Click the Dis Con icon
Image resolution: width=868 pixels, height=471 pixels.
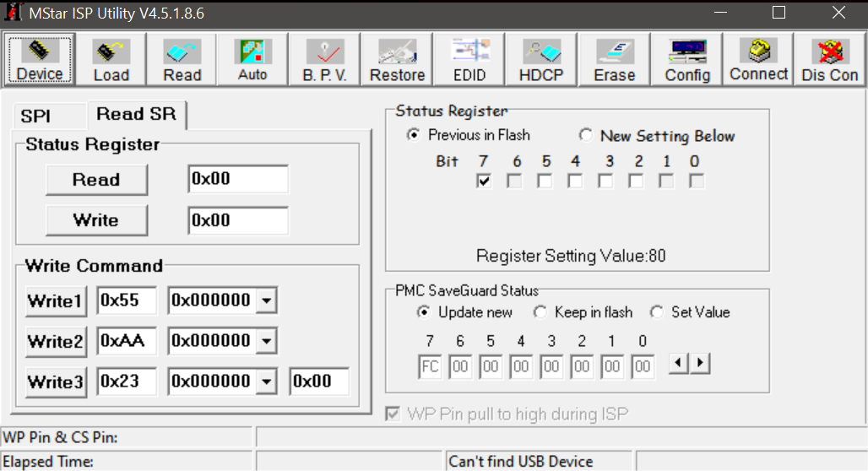pos(830,59)
